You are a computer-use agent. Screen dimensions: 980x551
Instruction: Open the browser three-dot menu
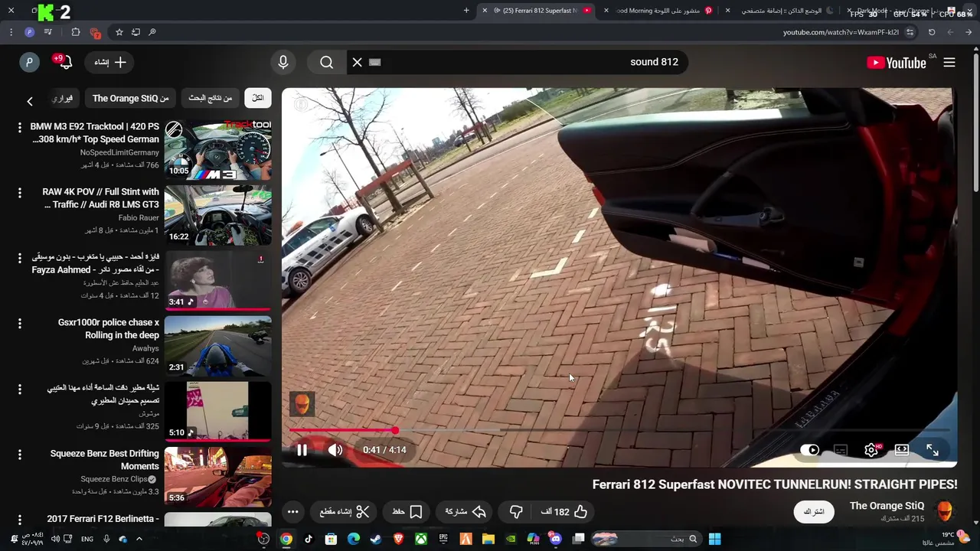(11, 32)
